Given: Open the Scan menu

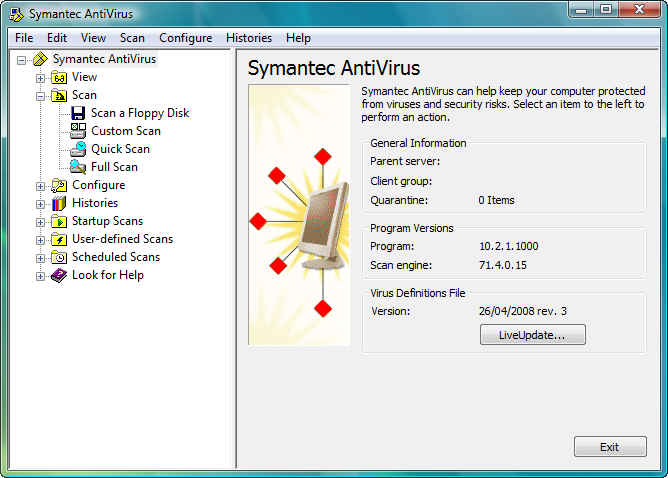Looking at the screenshot, I should click(x=132, y=38).
